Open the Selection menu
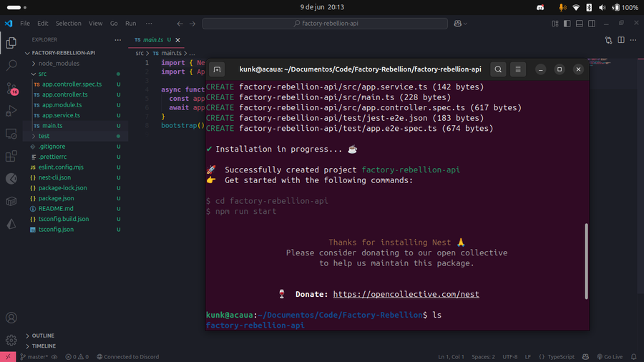 (69, 24)
